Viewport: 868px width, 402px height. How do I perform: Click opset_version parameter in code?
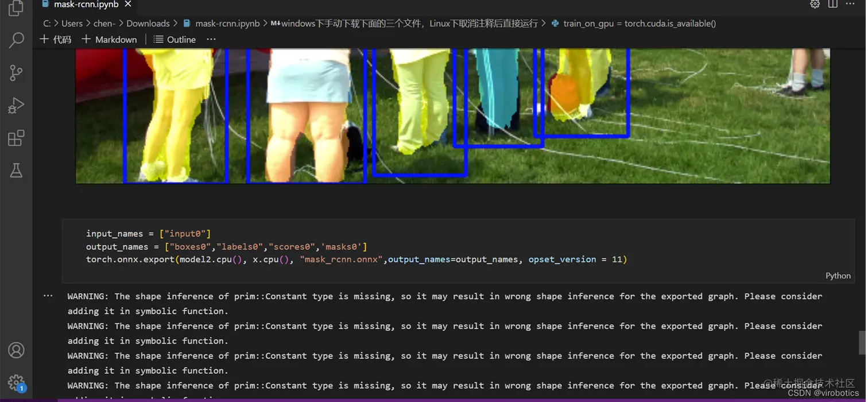(x=562, y=260)
